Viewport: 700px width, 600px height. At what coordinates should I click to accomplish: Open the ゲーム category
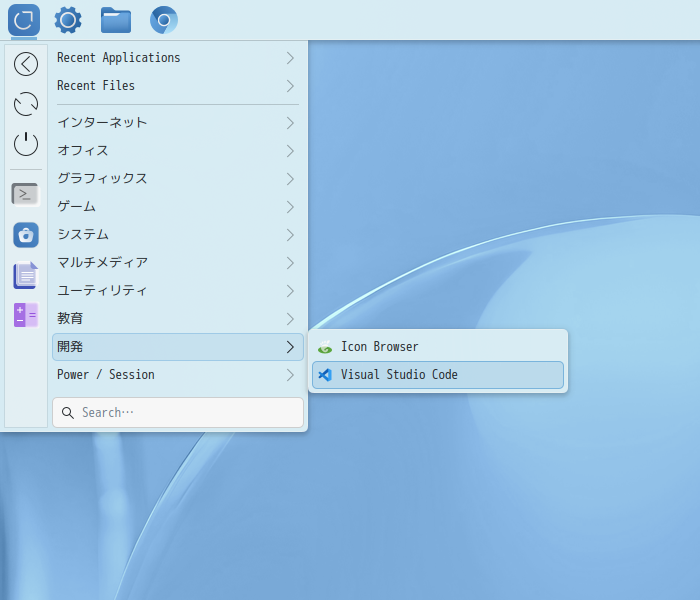178,207
